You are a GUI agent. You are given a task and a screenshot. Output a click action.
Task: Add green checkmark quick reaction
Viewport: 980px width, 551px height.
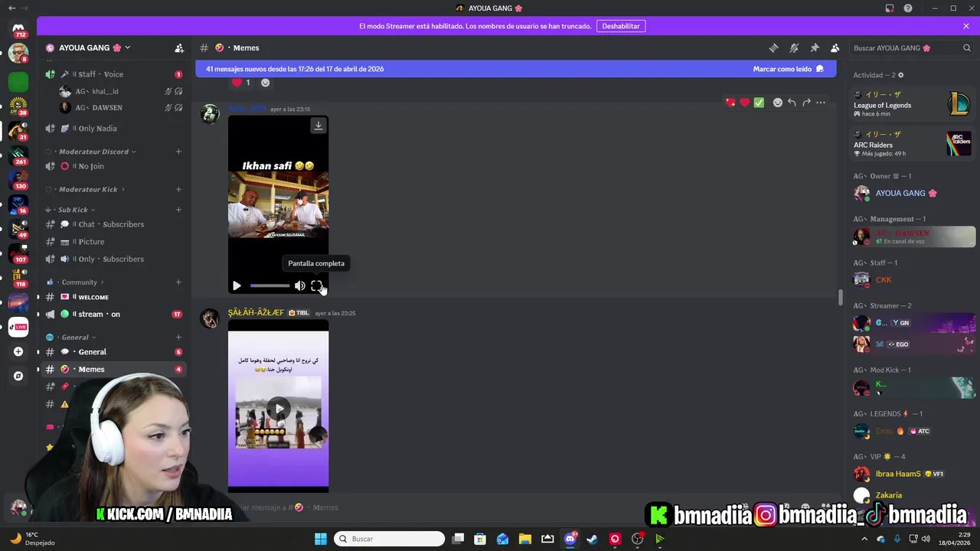(759, 102)
